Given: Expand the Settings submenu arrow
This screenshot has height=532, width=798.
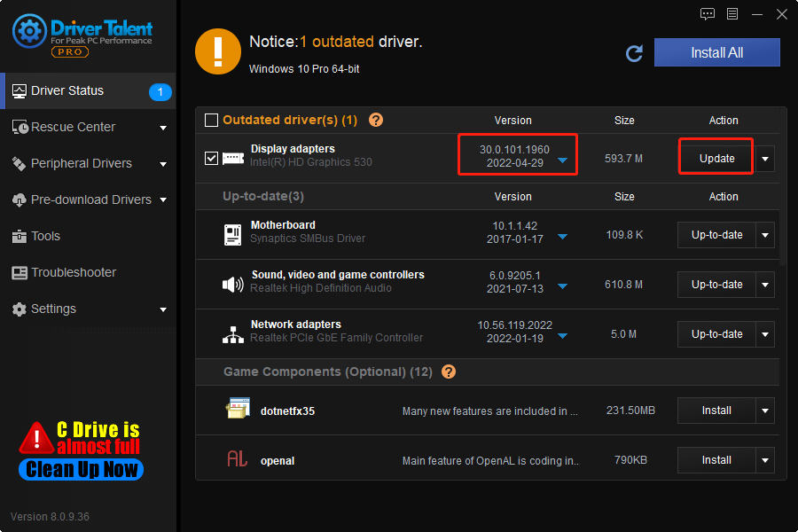Looking at the screenshot, I should [x=163, y=309].
